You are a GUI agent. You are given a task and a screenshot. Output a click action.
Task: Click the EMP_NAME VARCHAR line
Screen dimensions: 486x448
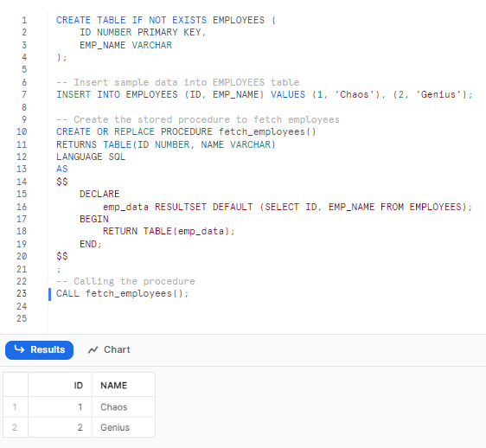tap(125, 45)
